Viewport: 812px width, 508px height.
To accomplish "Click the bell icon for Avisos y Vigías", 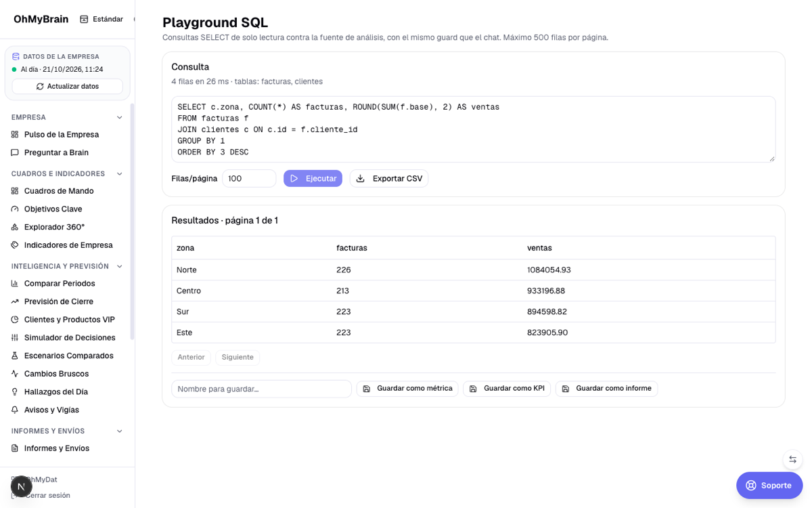I will point(15,410).
